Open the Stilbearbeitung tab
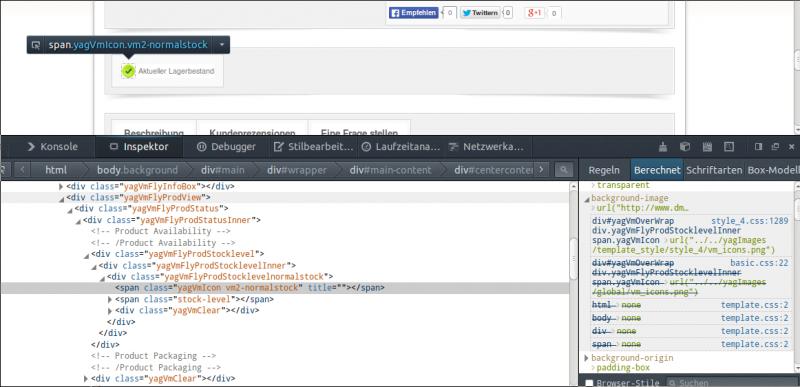The image size is (800, 387). pos(313,147)
